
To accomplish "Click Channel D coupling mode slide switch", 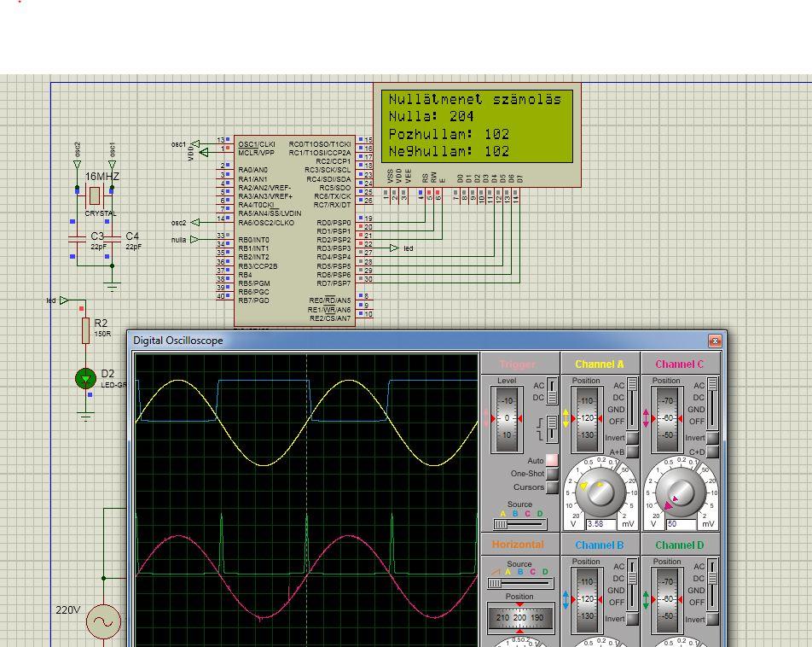I will 712,585.
